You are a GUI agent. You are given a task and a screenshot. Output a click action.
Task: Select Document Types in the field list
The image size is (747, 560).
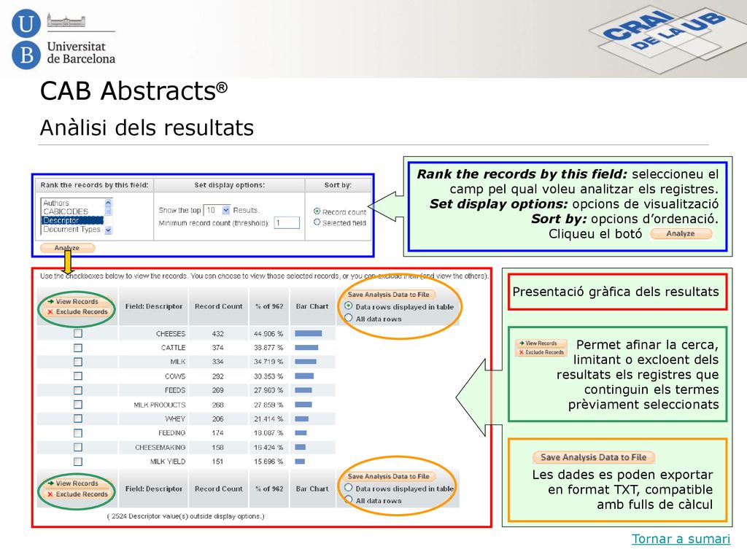point(72,229)
